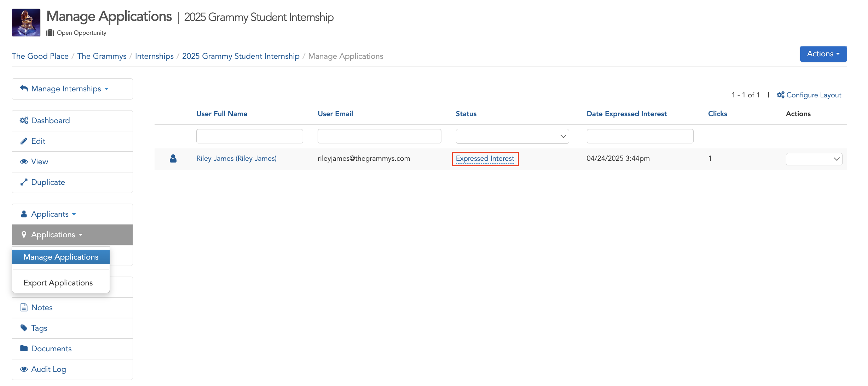
Task: Open the blue Actions dropdown button
Action: (x=823, y=54)
